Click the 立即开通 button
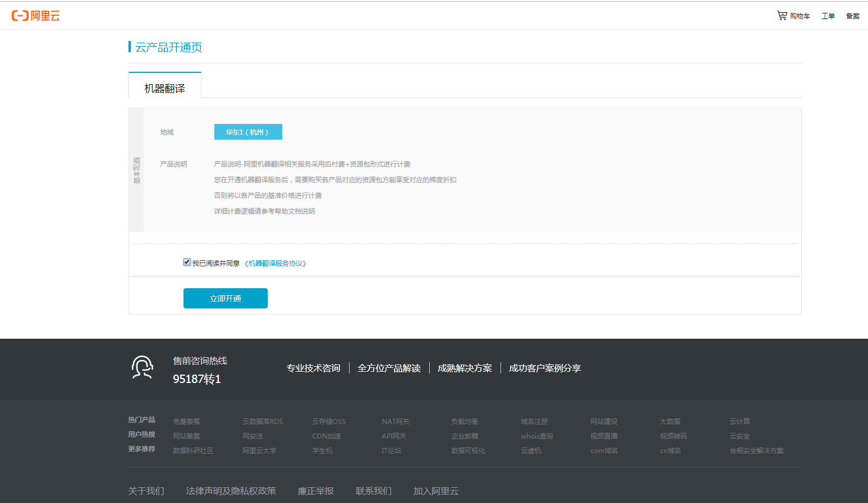 226,298
